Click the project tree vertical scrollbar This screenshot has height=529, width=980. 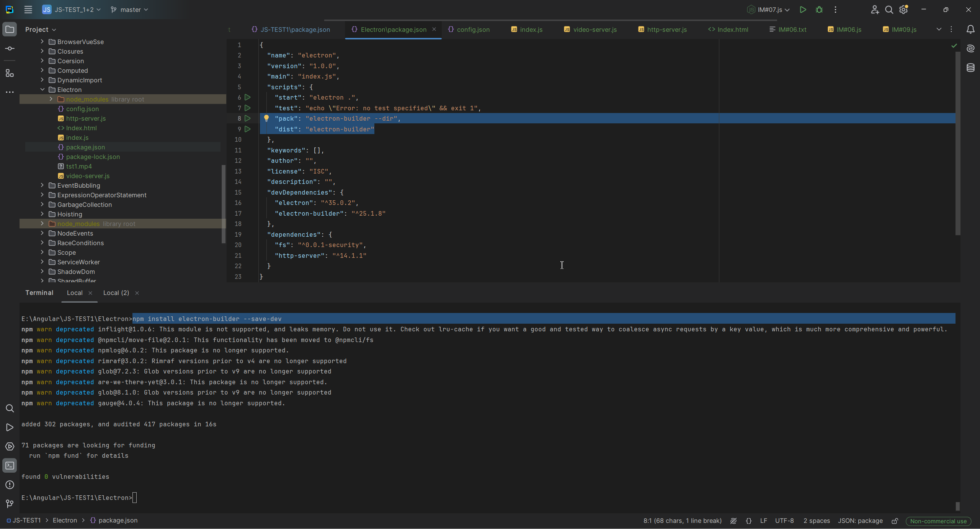click(x=224, y=203)
